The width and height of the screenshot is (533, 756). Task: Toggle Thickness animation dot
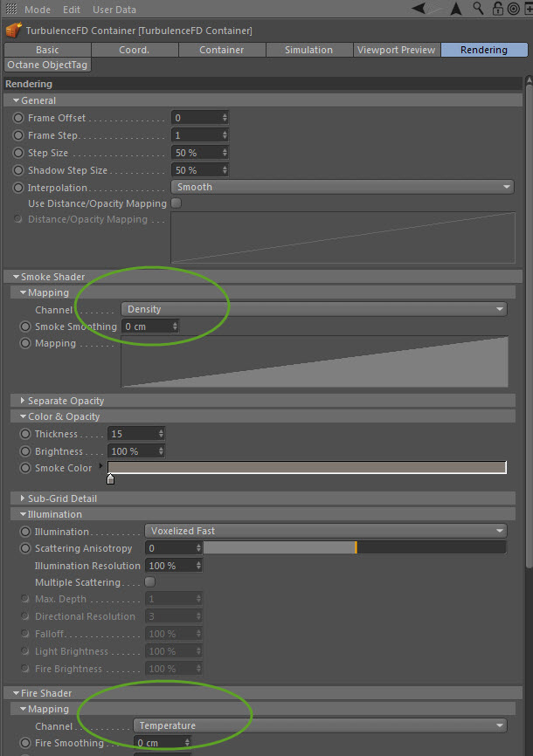point(25,434)
